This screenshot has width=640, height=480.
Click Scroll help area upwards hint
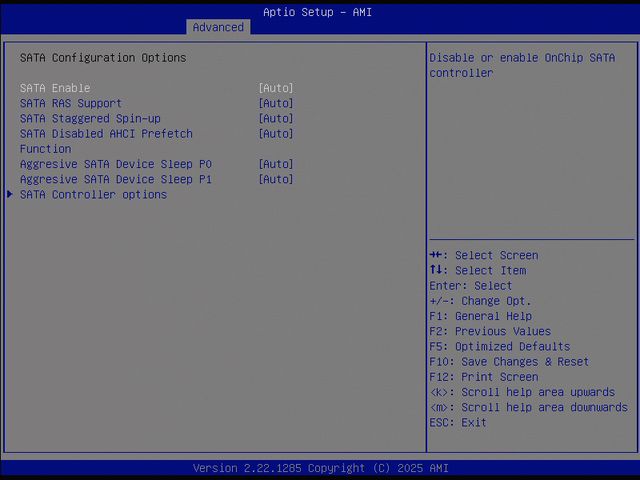pos(522,392)
